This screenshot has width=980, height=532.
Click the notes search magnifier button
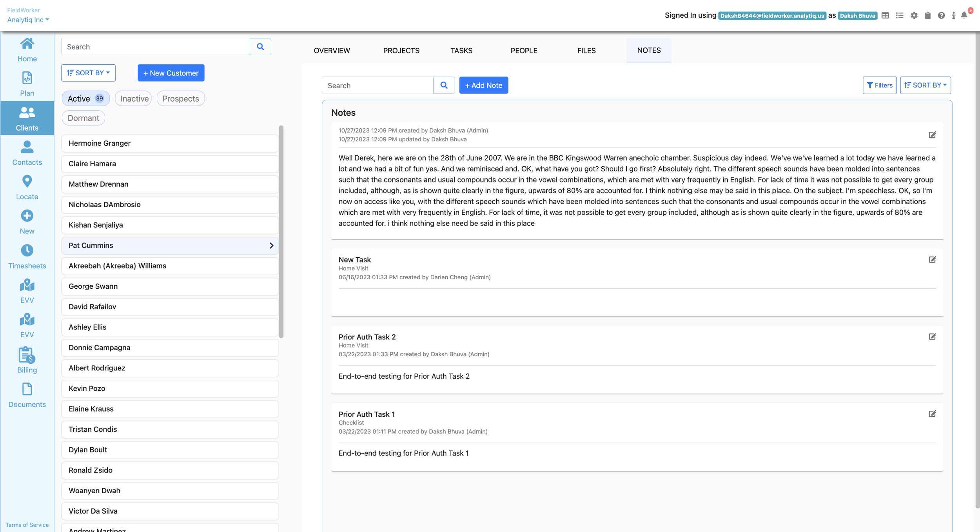444,85
